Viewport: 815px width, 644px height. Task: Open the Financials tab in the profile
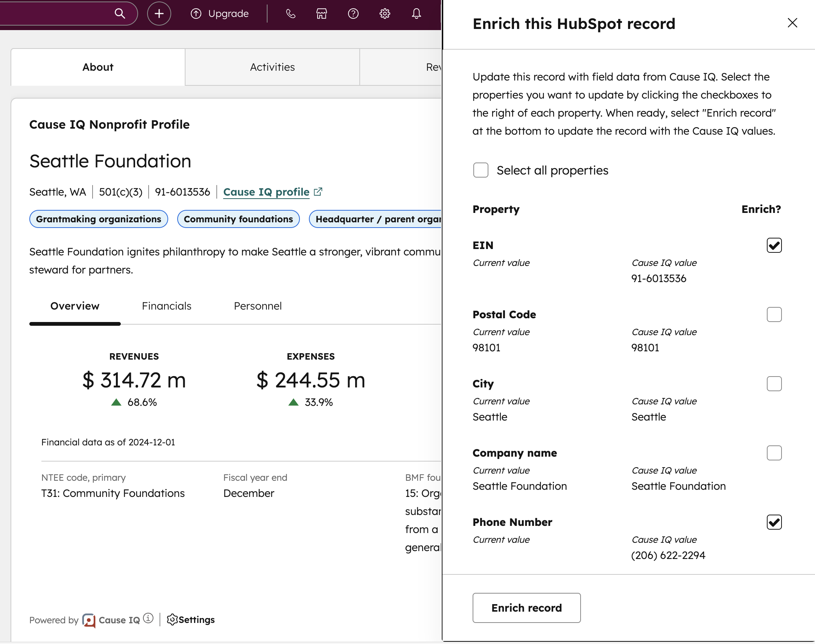166,306
